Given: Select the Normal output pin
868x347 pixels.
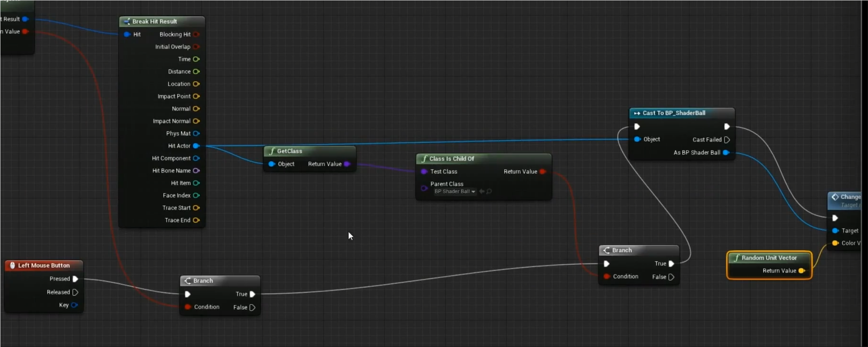Looking at the screenshot, I should click(x=196, y=109).
